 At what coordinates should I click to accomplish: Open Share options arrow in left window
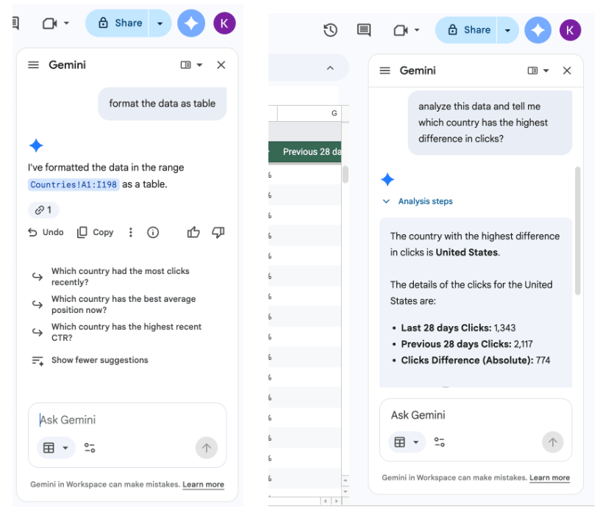[x=160, y=24]
